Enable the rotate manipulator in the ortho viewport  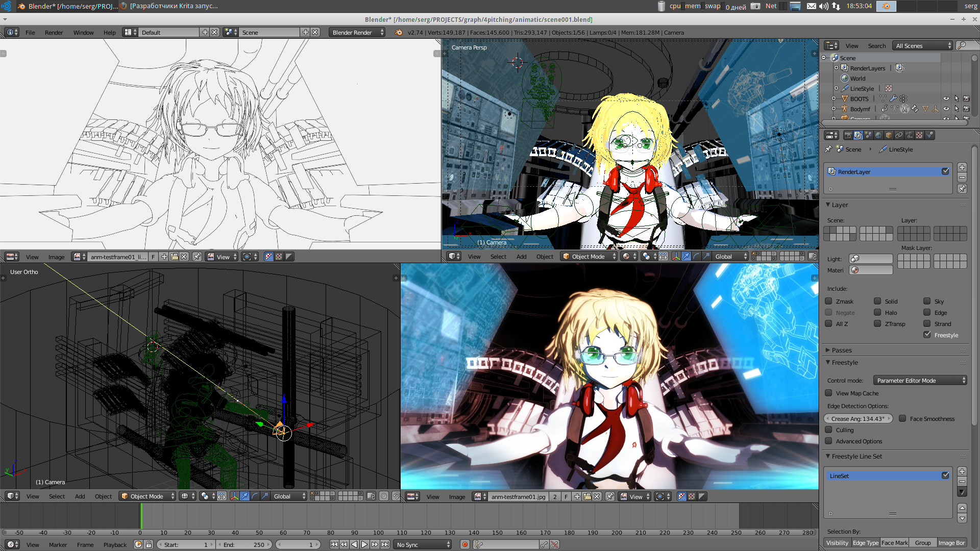pos(255,496)
